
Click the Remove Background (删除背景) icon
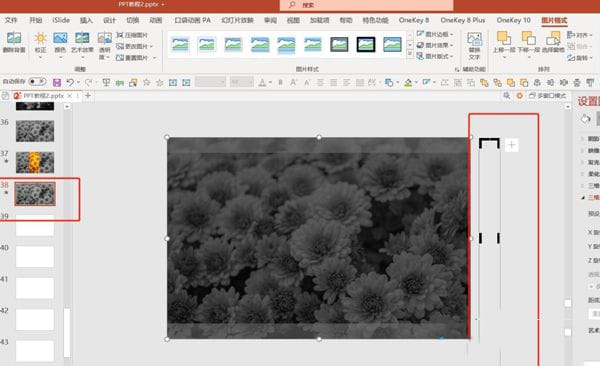click(x=14, y=38)
